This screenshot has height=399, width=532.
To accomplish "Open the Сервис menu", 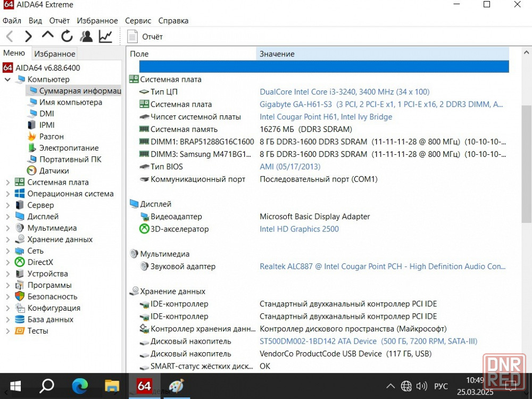I will [138, 21].
